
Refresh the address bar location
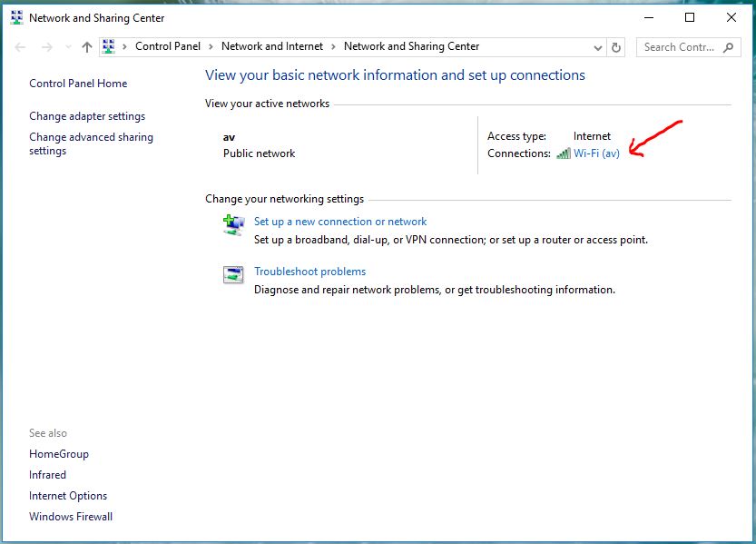pyautogui.click(x=617, y=47)
